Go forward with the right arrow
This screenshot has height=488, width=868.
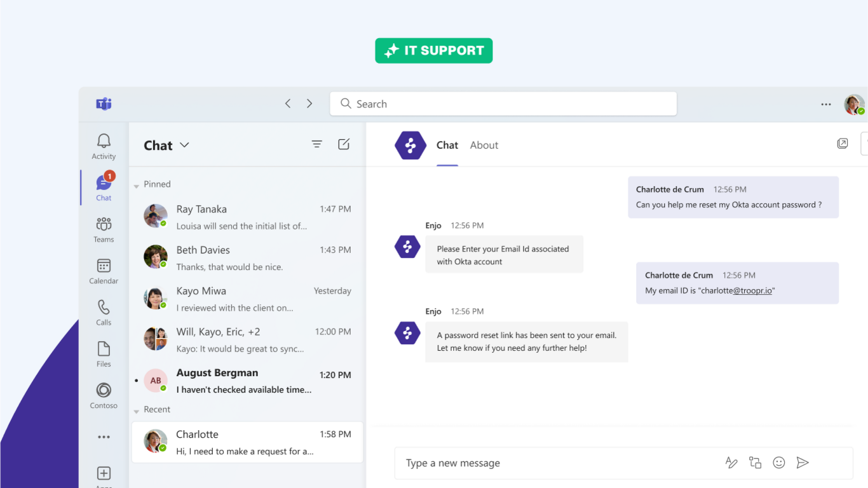[309, 104]
